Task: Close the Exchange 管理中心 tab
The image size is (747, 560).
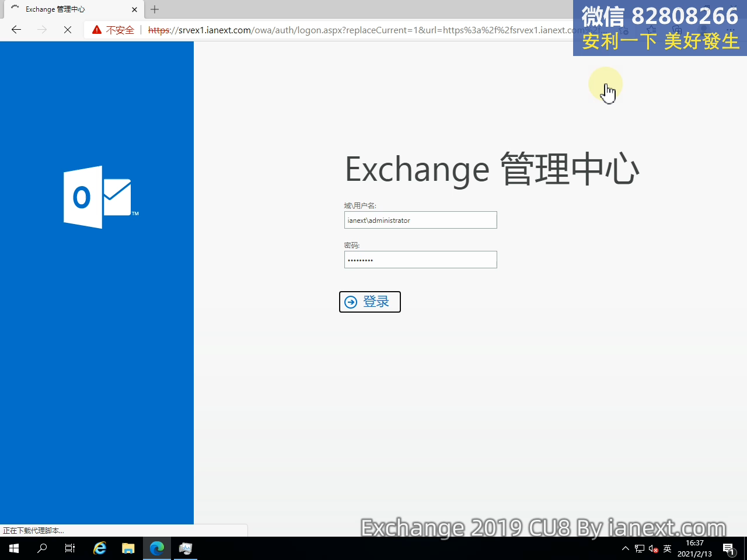Action: [134, 9]
